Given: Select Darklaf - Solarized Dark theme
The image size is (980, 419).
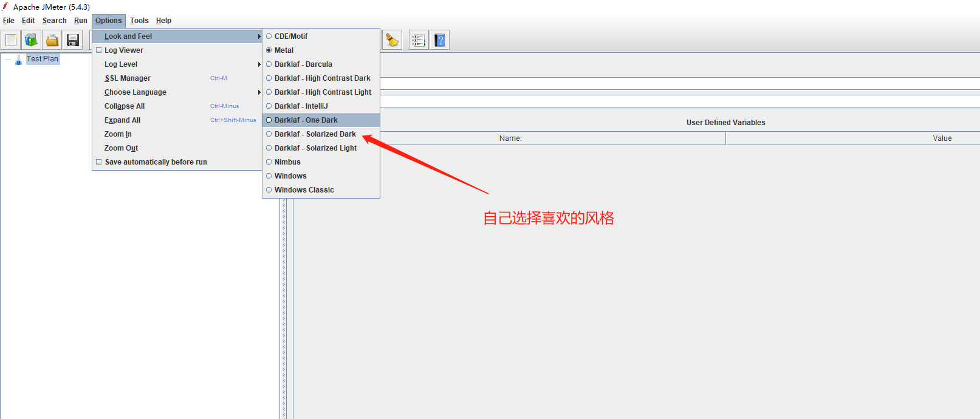Looking at the screenshot, I should click(321, 134).
